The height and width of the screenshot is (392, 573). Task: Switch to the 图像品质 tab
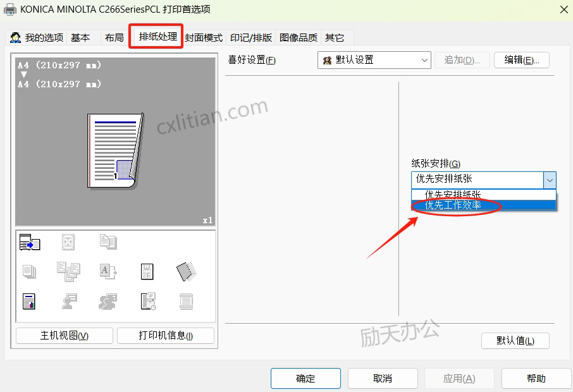[299, 38]
